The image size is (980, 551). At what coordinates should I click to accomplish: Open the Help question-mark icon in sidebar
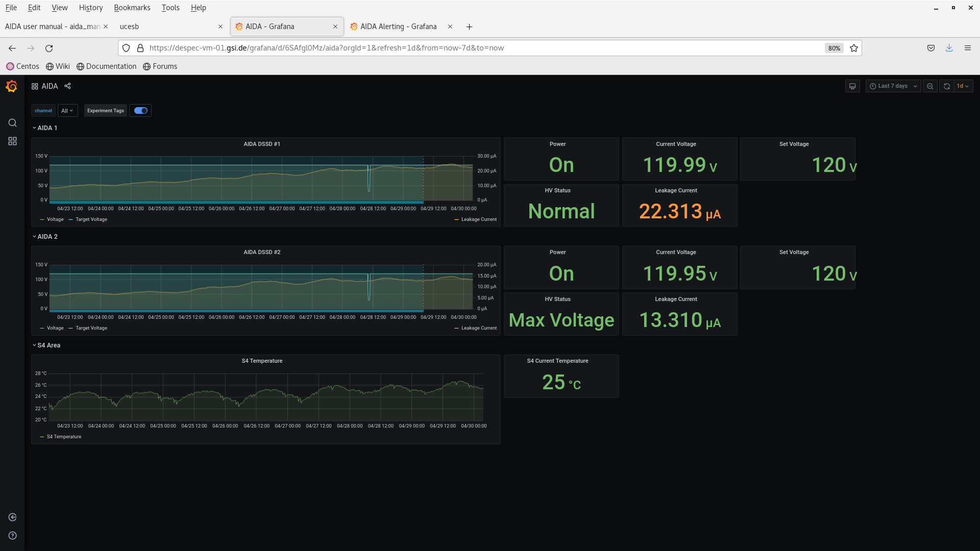[12, 536]
